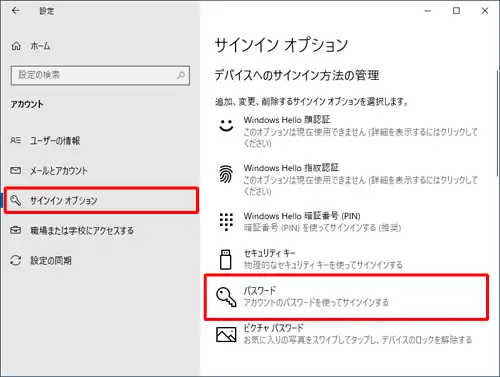Close the settings window
Screen dimensions: 500x377
pyautogui.click(x=485, y=11)
